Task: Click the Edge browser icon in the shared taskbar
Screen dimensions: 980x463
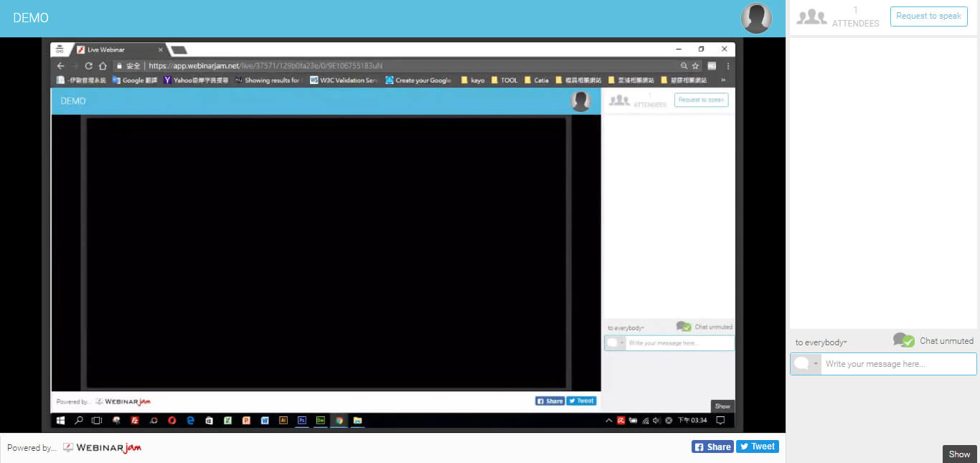Action: (190, 421)
